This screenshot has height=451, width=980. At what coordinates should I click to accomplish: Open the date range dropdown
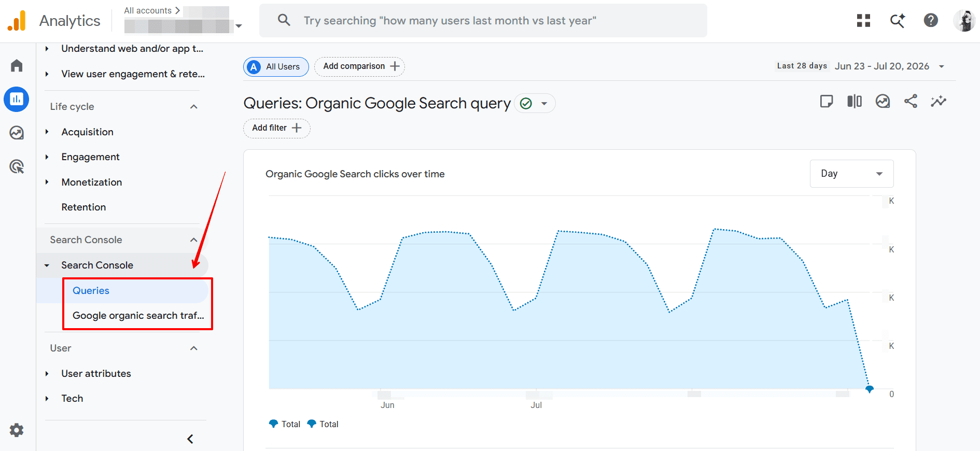942,66
